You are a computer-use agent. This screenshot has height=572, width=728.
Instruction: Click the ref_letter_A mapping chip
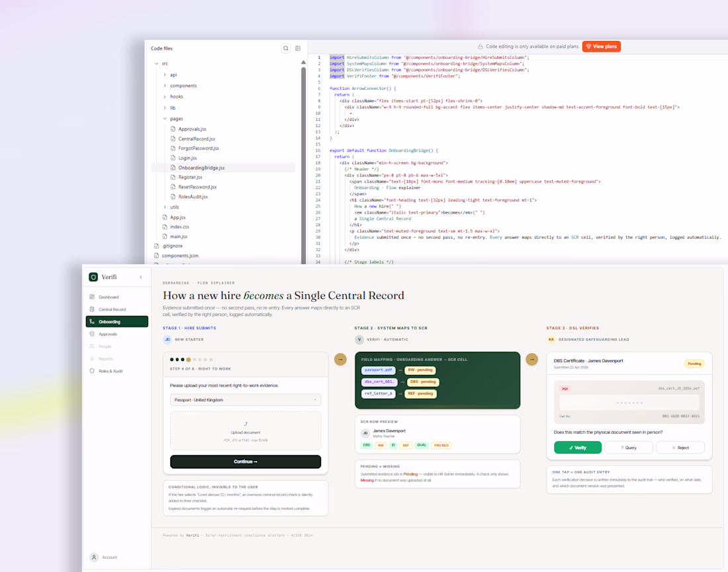point(379,394)
